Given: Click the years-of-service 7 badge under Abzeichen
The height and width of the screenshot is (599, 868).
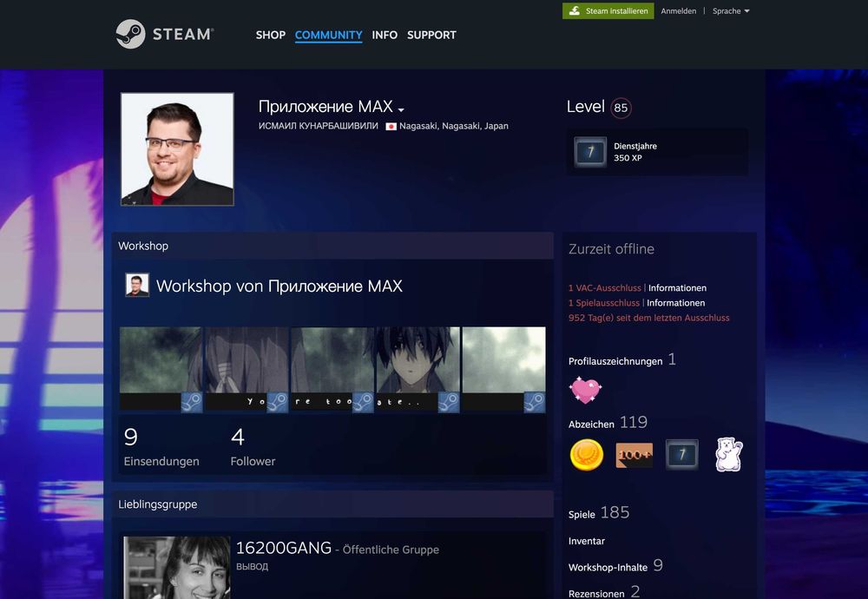Looking at the screenshot, I should [681, 455].
